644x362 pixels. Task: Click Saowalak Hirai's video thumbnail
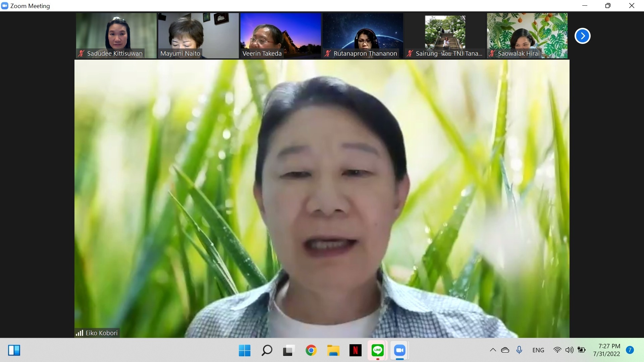tap(527, 35)
